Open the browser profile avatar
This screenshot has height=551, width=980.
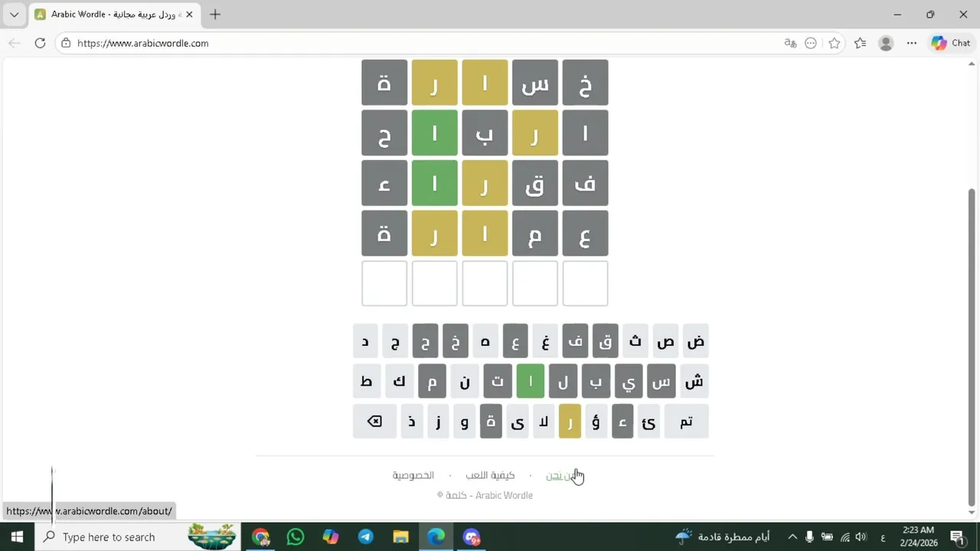coord(886,44)
